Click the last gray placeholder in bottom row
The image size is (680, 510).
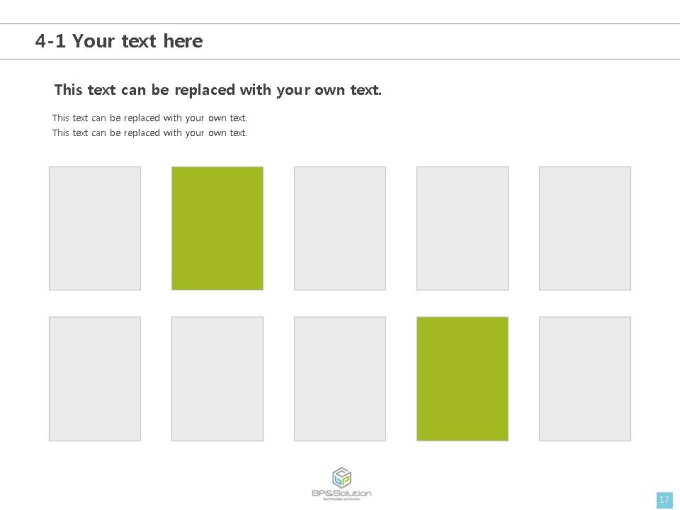point(585,379)
